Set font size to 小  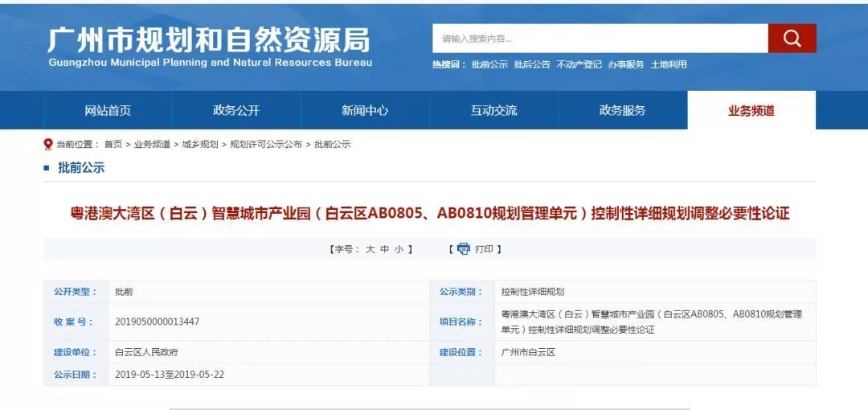point(399,249)
